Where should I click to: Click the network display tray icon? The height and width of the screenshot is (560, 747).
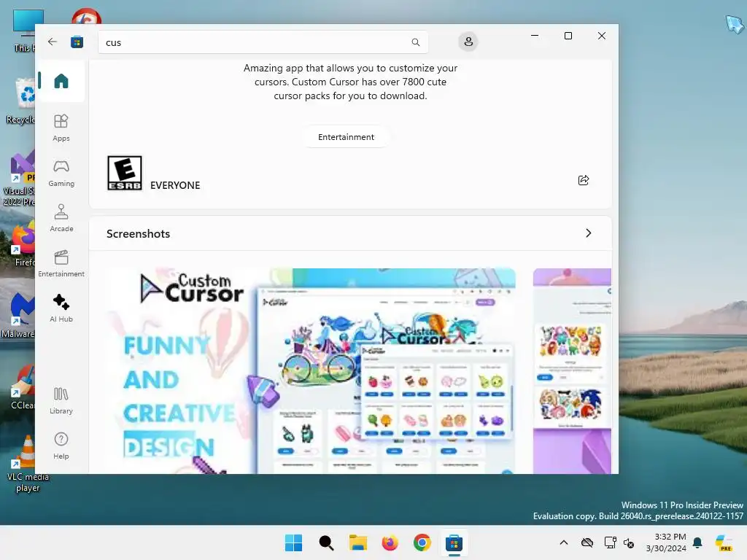[x=610, y=542]
